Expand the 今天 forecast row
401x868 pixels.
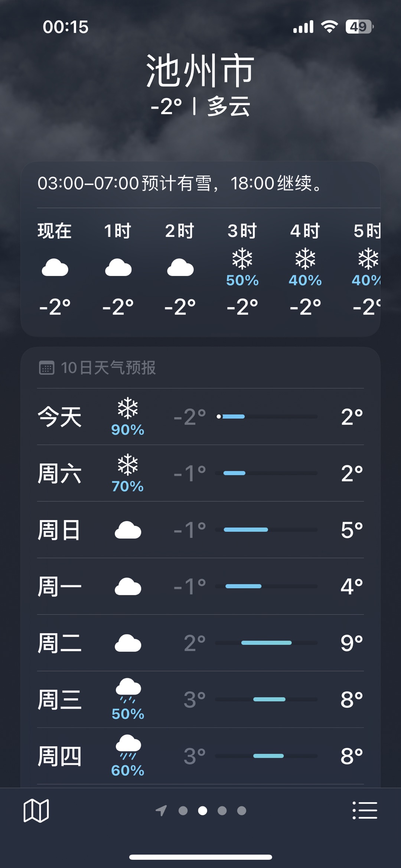[200, 417]
